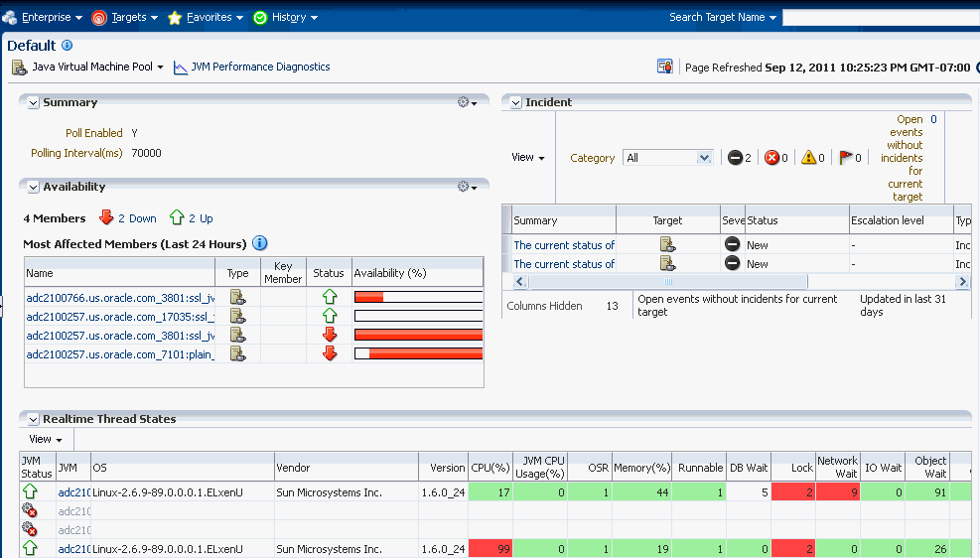Viewport: 980px width, 558px height.
Task: Click CPU value 99 cell
Action: [490, 549]
